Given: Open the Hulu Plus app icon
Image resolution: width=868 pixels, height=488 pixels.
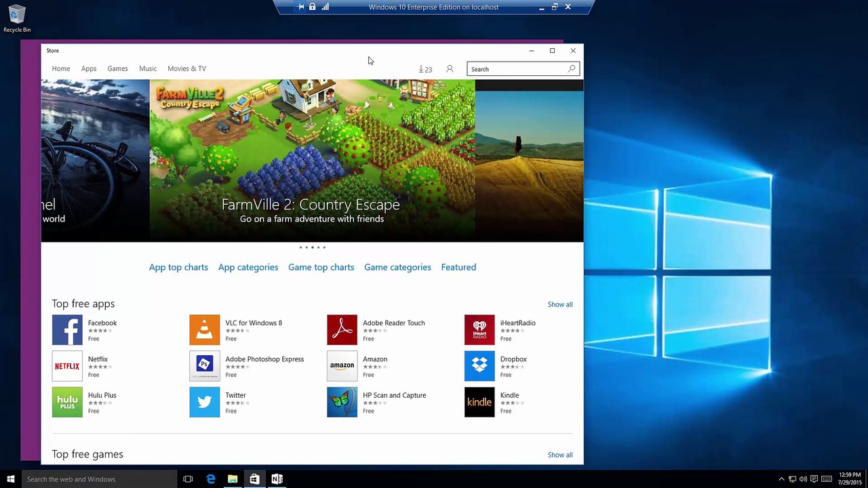Looking at the screenshot, I should pyautogui.click(x=67, y=403).
